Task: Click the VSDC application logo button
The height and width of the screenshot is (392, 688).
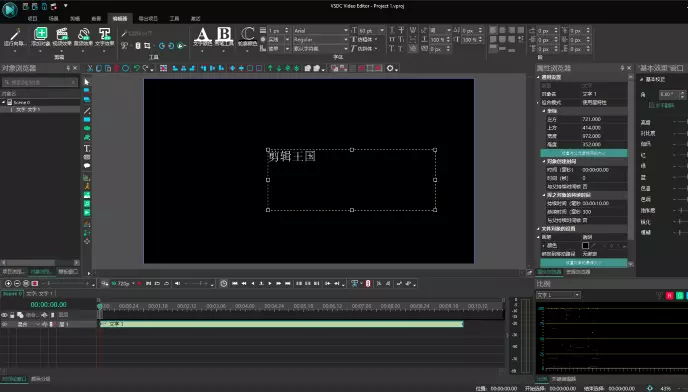Action: (9, 9)
